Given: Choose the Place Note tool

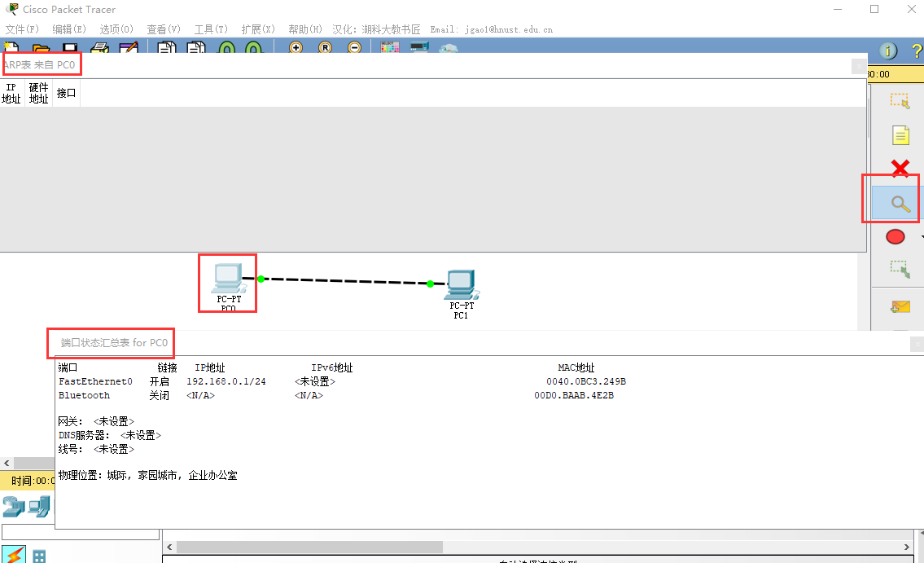Looking at the screenshot, I should tap(900, 135).
